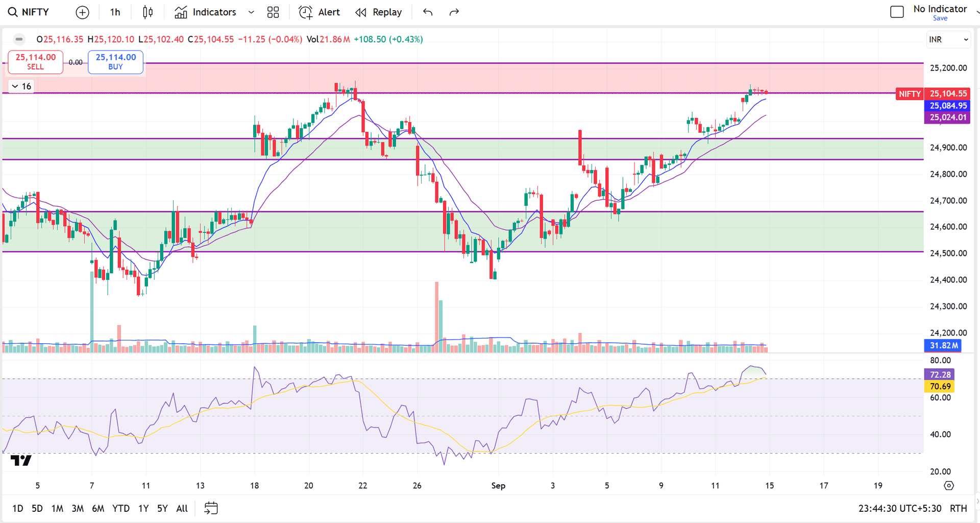Open the candlestick chart type menu
Screen dimensions: 980x523
(148, 12)
